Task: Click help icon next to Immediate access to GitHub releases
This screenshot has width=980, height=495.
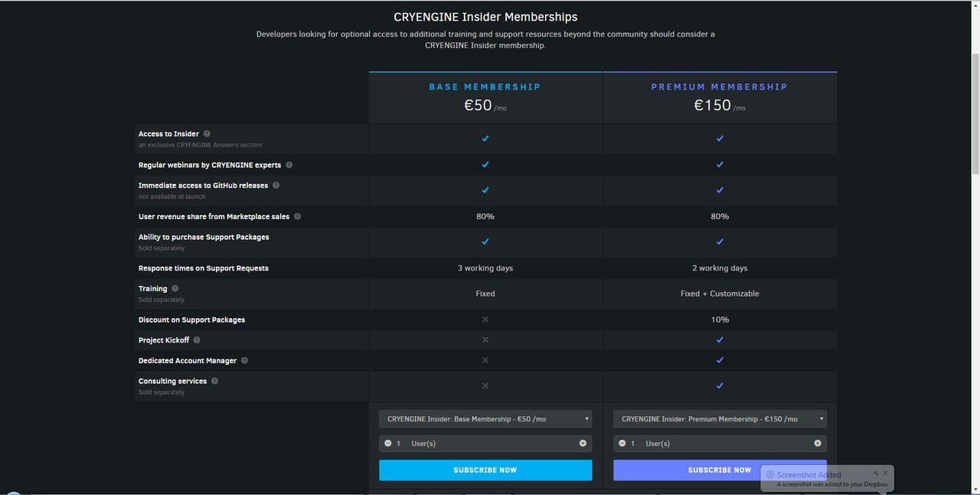Action: [x=276, y=185]
